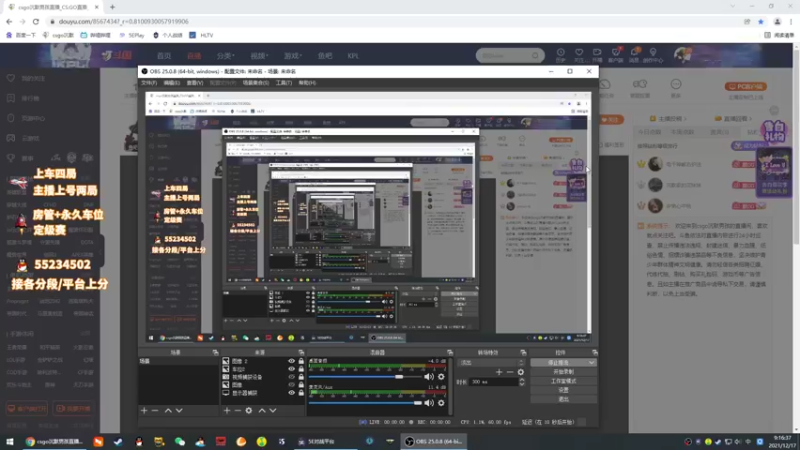The width and height of the screenshot is (800, 450).
Task: Hide the 显示器捕获 source
Action: (291, 393)
